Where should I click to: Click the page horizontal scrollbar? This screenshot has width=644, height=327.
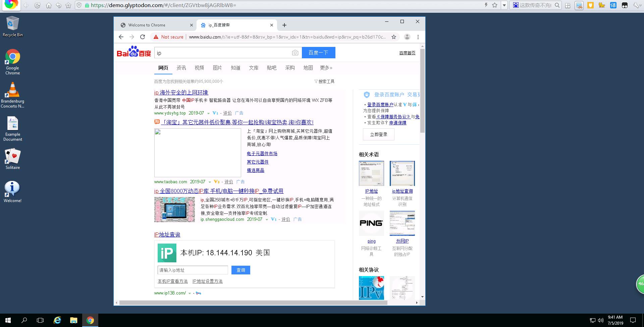pos(253,303)
